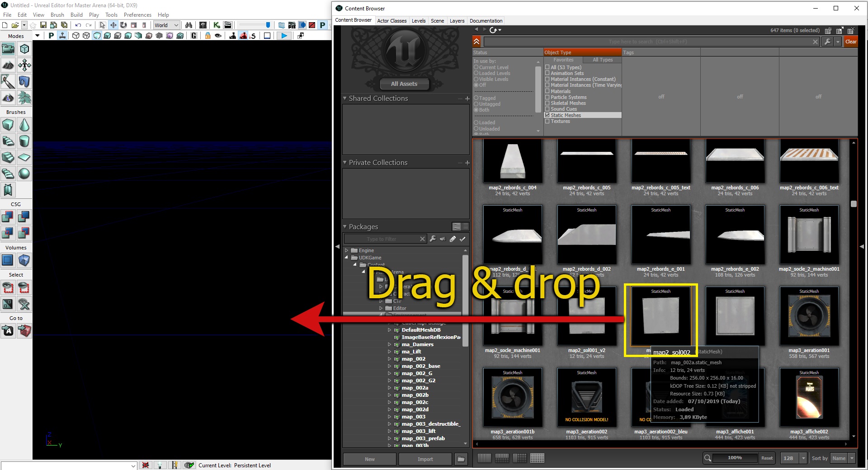The height and width of the screenshot is (470, 868).
Task: Add a Cube builder brush
Action: 8,125
